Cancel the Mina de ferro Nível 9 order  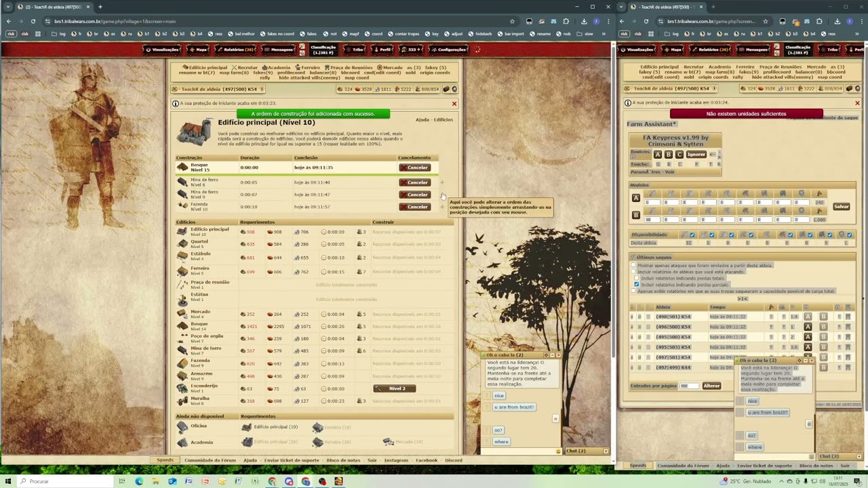click(414, 195)
